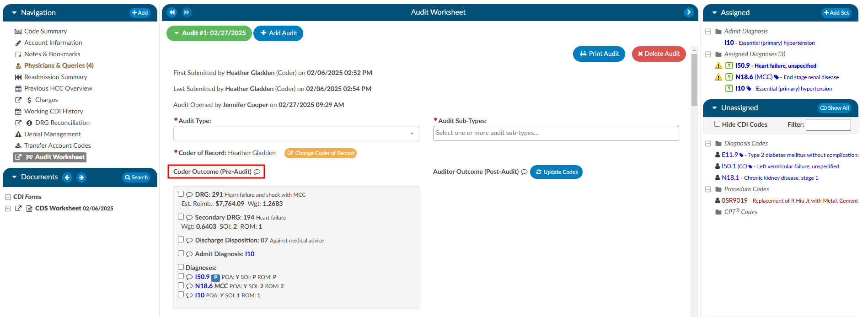868x317 pixels.
Task: Click comment bubble beside Discharge Disposition
Action: (189, 241)
